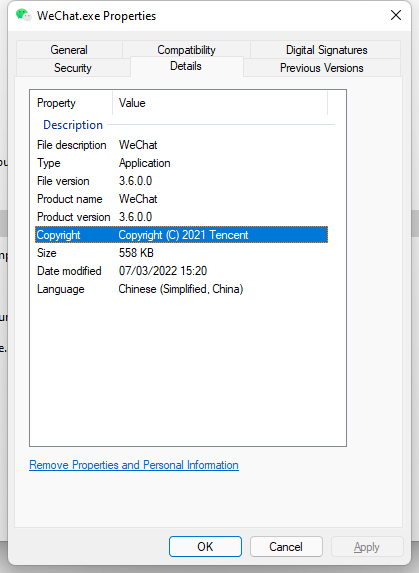Select the File version row
419x573 pixels.
[x=182, y=181]
